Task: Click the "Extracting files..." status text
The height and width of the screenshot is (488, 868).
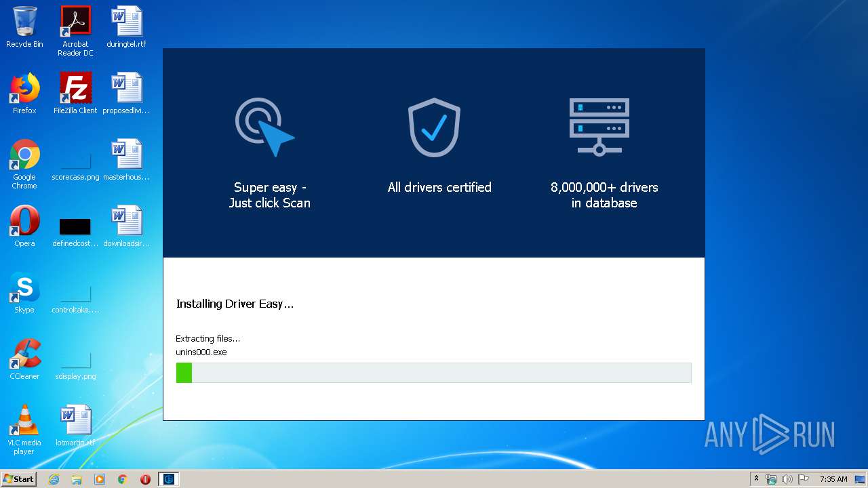Action: tap(208, 338)
